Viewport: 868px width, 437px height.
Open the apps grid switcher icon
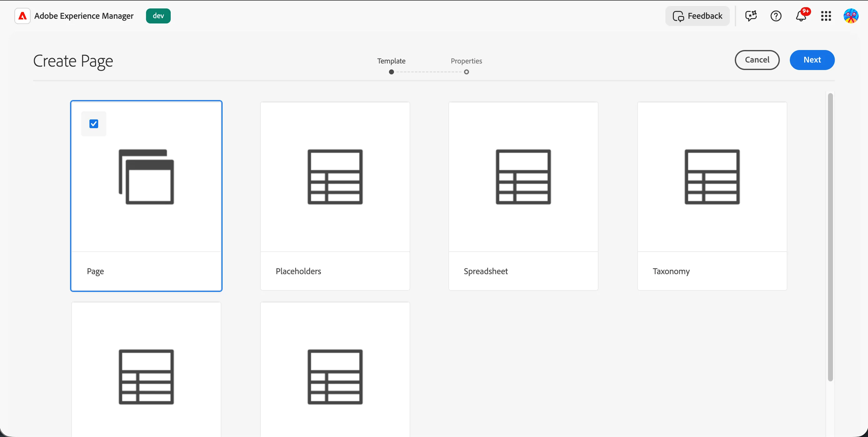click(x=826, y=16)
